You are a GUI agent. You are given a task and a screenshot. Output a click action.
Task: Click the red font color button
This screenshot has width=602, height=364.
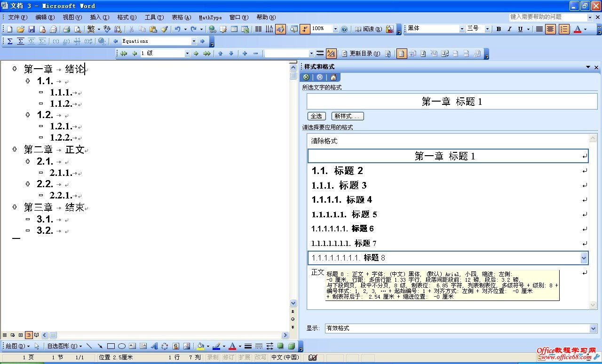click(x=578, y=29)
